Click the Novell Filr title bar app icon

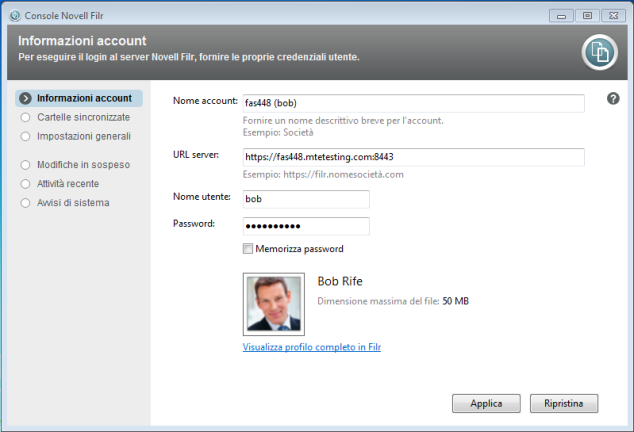[x=15, y=15]
